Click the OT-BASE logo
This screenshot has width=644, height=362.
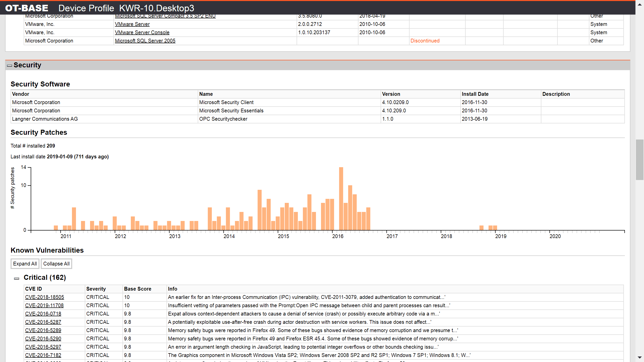(x=27, y=8)
